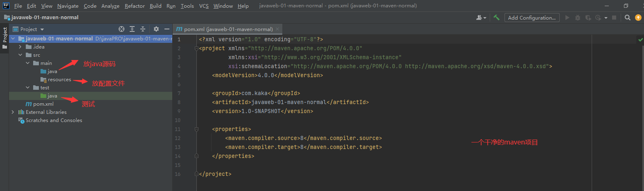This screenshot has width=644, height=191.
Task: Open Project panel gear settings
Action: [156, 29]
